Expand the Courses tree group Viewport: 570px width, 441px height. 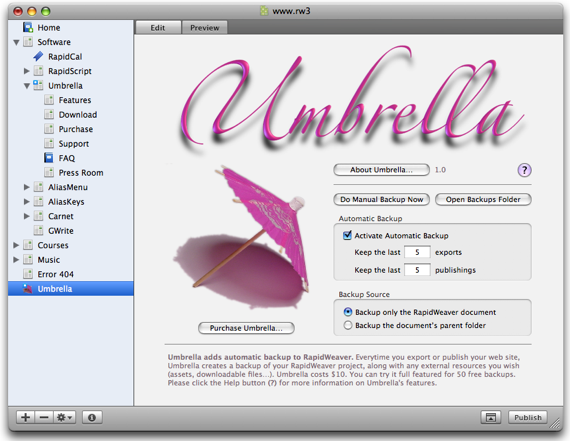[16, 245]
